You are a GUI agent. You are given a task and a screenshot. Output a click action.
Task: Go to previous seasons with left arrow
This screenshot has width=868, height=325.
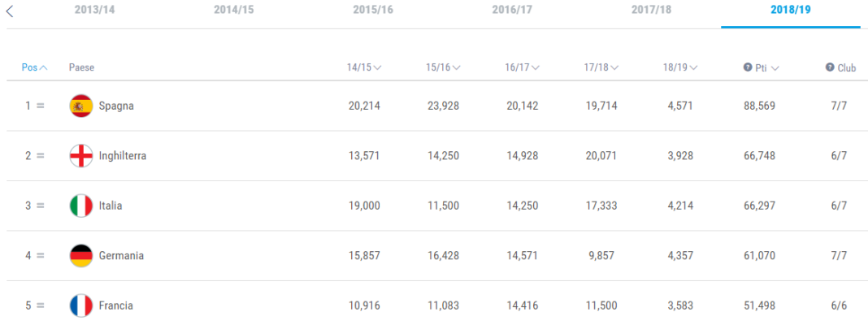click(x=10, y=11)
